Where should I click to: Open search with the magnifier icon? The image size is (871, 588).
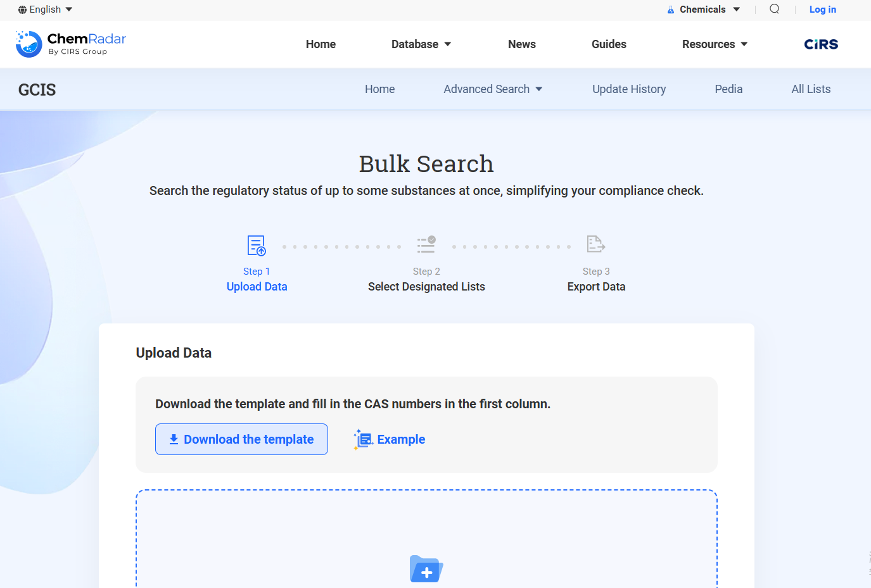774,9
